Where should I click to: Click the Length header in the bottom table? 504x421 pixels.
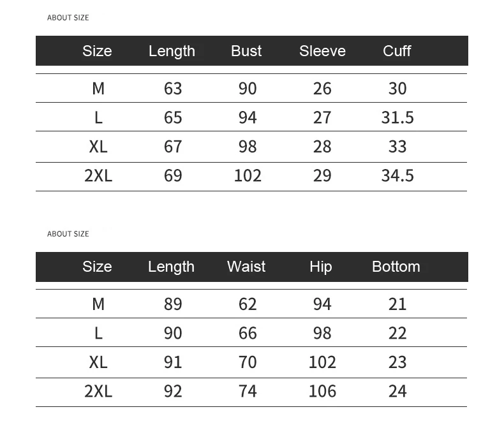pos(171,267)
